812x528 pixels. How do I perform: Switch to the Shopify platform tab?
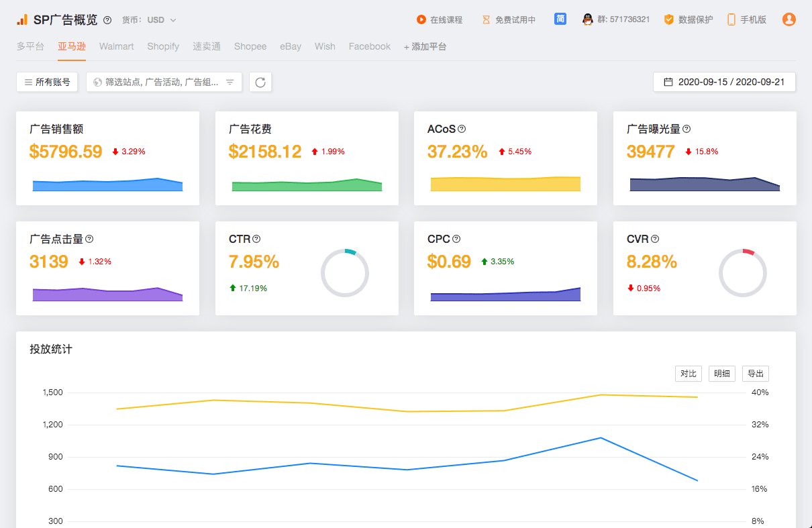(x=163, y=46)
